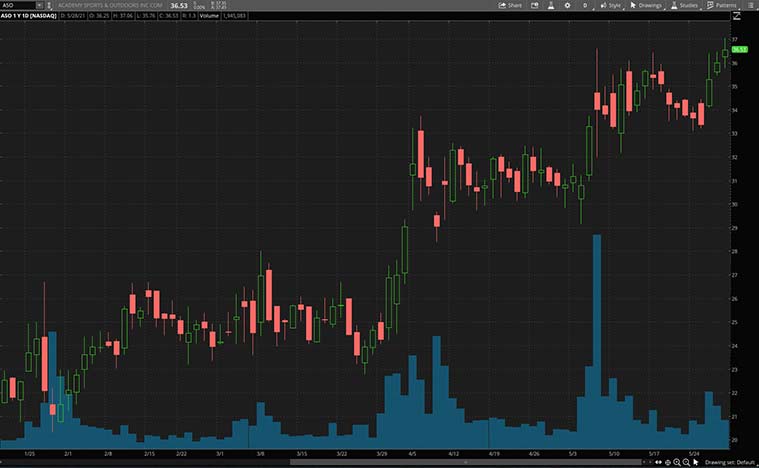
Task: Open chart settings gear icon
Action: (x=567, y=5)
